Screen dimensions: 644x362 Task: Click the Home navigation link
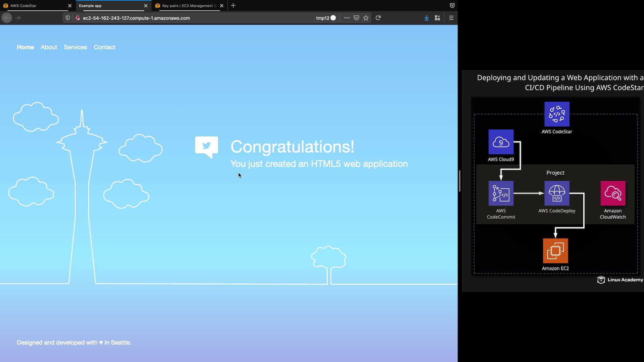(x=25, y=47)
